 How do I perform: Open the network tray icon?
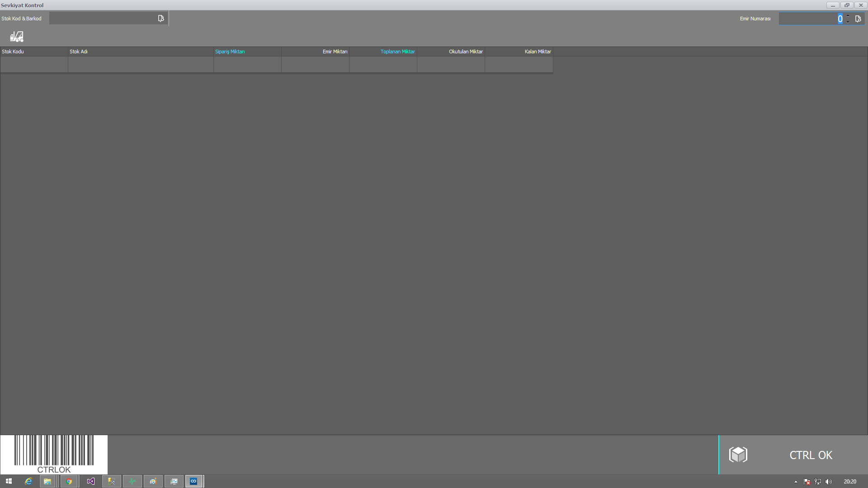818,482
